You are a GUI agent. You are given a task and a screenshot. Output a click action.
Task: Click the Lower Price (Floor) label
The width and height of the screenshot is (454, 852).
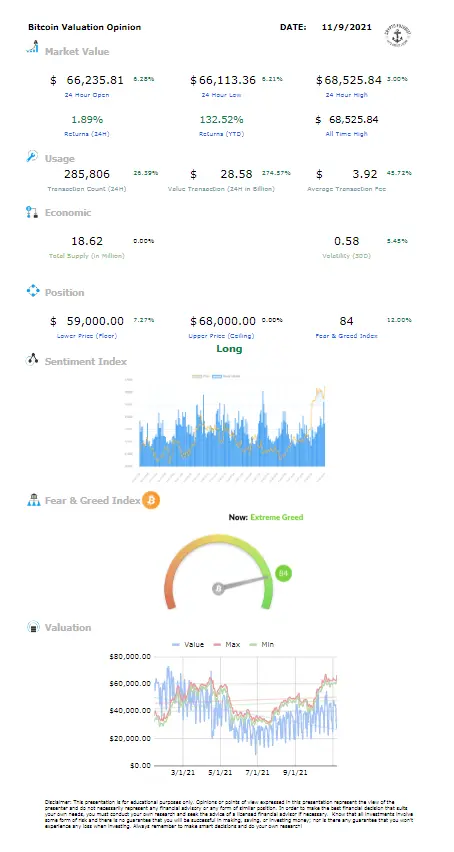pos(87,336)
